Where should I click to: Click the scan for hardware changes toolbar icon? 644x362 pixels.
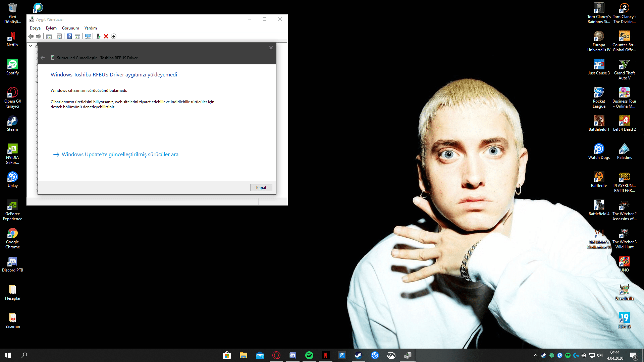tap(88, 36)
